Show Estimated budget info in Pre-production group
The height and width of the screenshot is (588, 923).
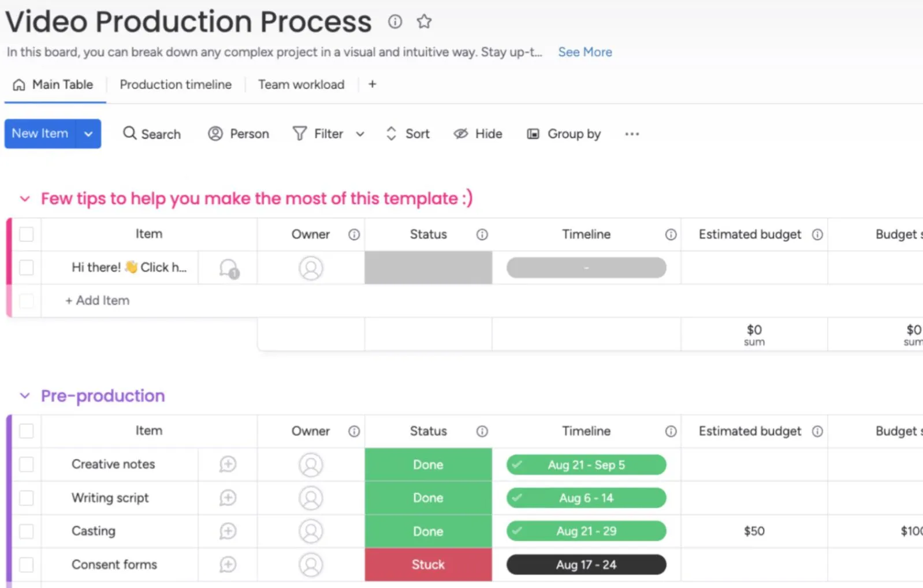(817, 431)
